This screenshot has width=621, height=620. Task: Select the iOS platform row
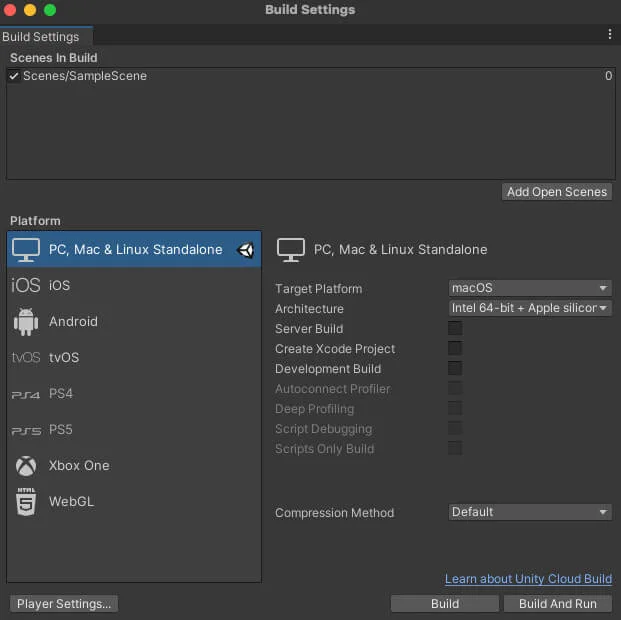click(x=134, y=285)
